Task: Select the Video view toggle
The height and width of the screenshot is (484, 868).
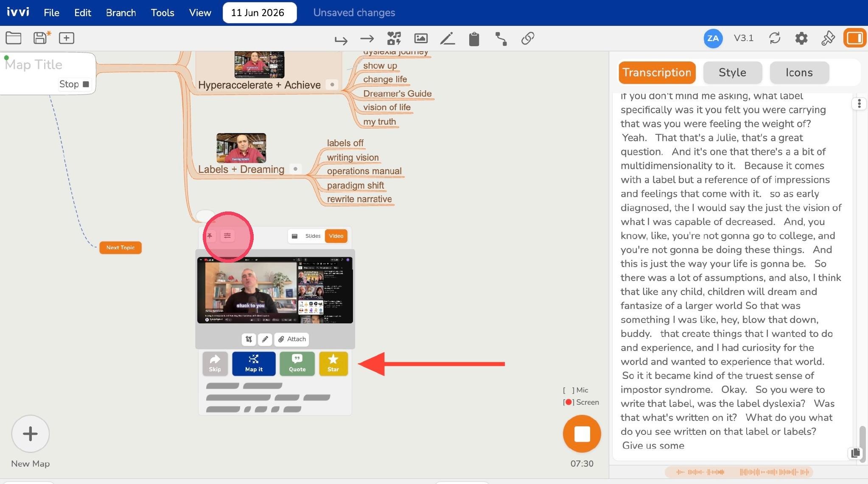Action: point(336,236)
